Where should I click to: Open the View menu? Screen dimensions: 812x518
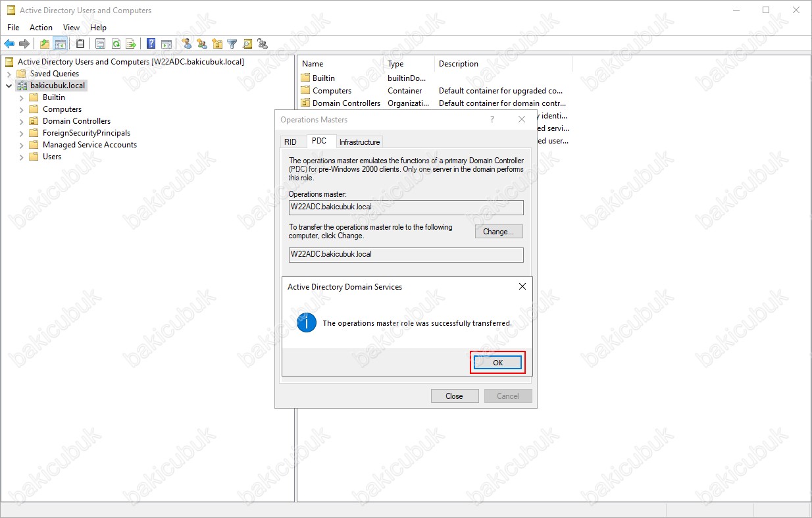click(x=71, y=28)
